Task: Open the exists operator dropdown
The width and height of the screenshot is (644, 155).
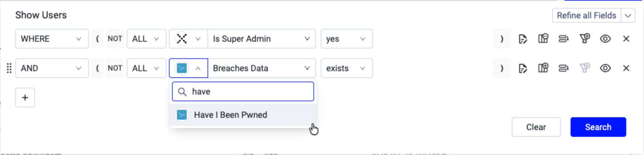Action: tap(347, 68)
